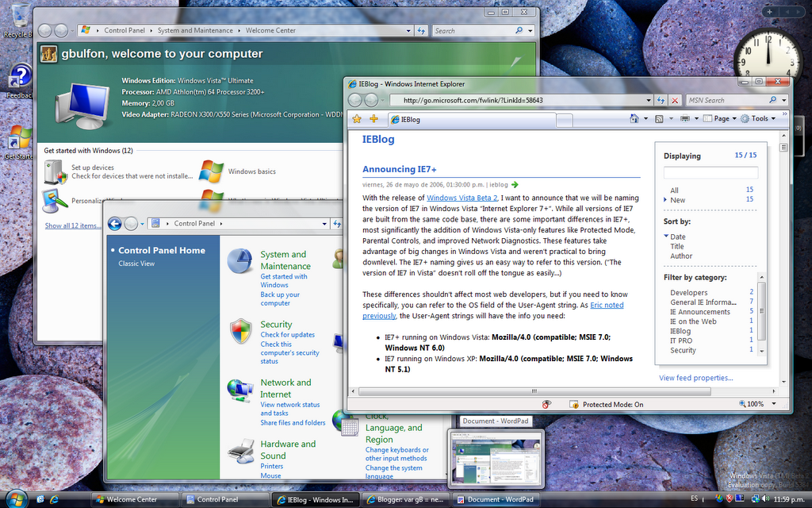Screen dimensions: 812x508
Task: Click the Refresh button in IE address bar
Action: click(x=661, y=100)
